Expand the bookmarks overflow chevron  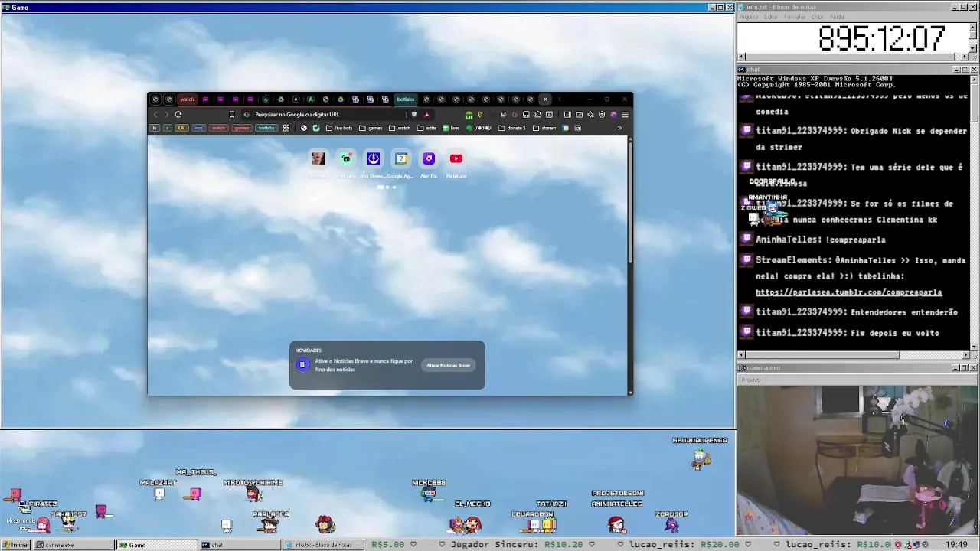pyautogui.click(x=619, y=128)
